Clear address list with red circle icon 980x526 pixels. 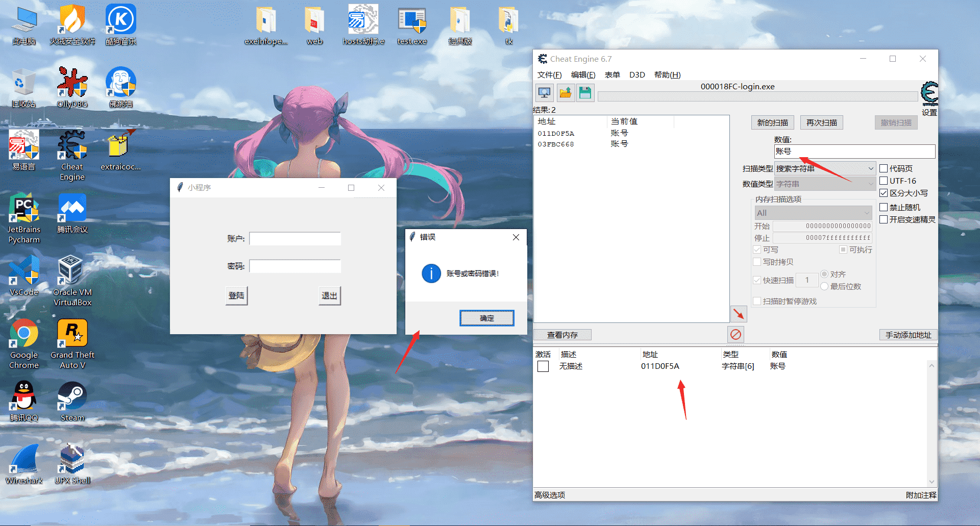[x=736, y=335]
